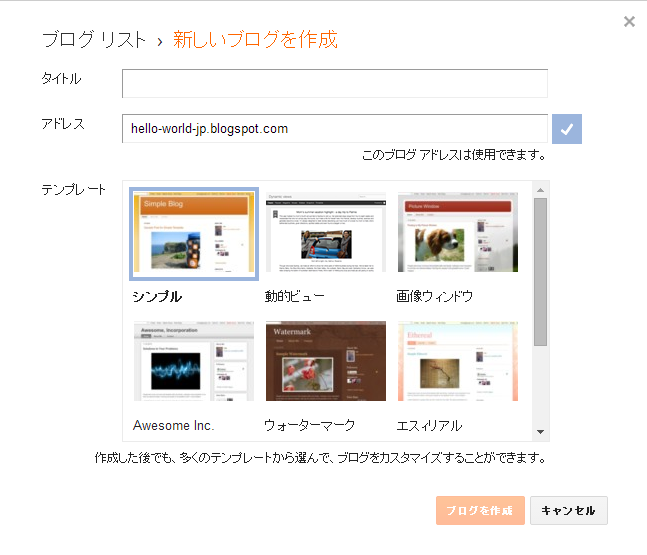Screen dimensions: 647x555
Task: Click the template list scroll-up arrow
Action: click(540, 190)
